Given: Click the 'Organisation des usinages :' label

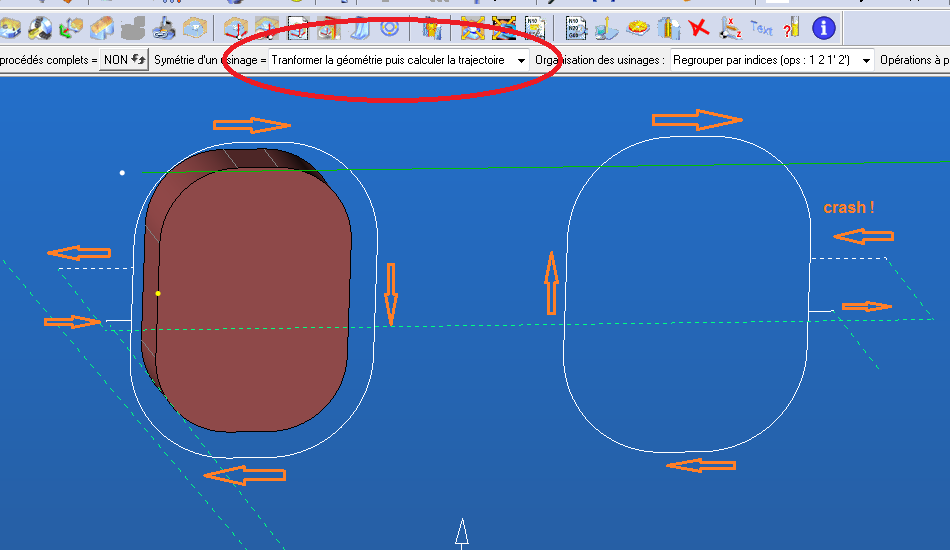Looking at the screenshot, I should click(x=600, y=60).
